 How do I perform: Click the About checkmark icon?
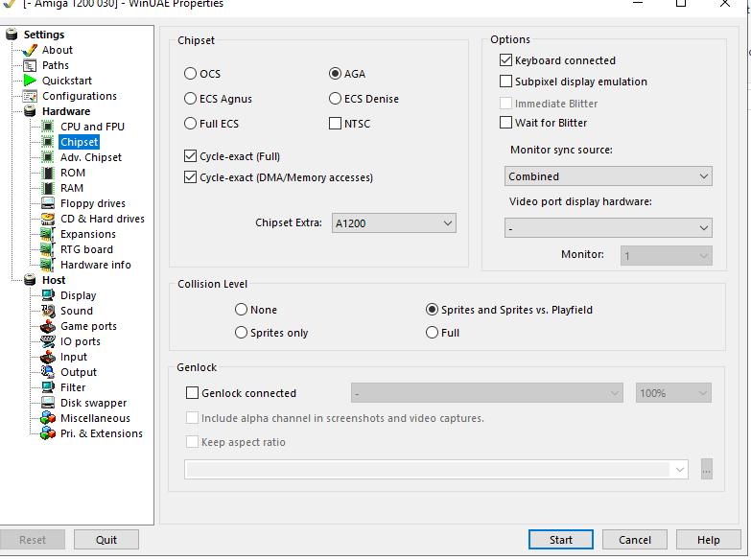(x=30, y=50)
